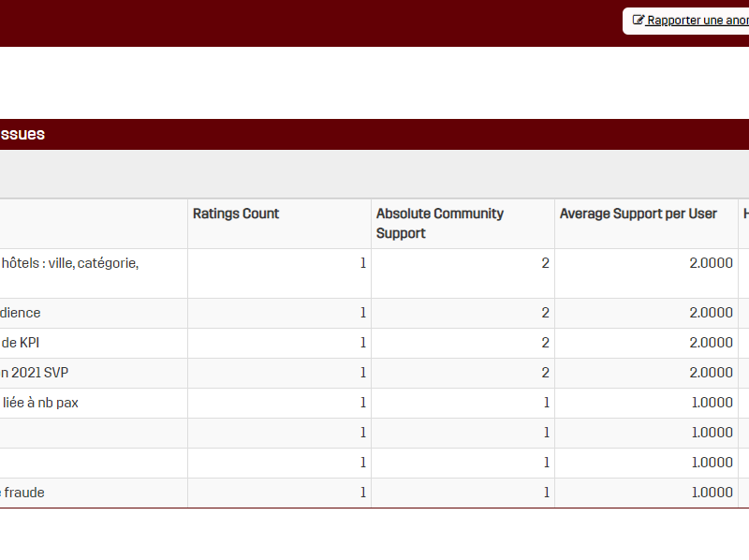Viewport: 749px width, 560px height.
Task: Click the edit pencil icon beside Rapporter
Action: pyautogui.click(x=639, y=20)
